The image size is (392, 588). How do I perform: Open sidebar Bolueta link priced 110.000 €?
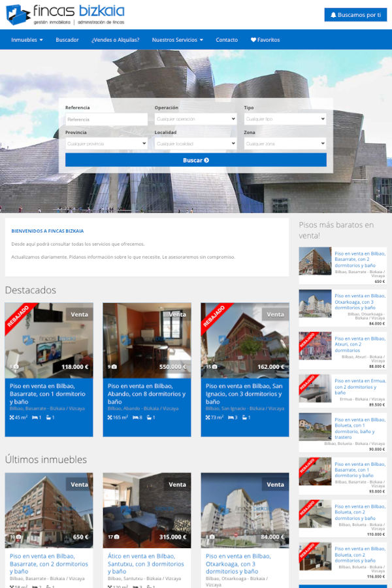(360, 512)
